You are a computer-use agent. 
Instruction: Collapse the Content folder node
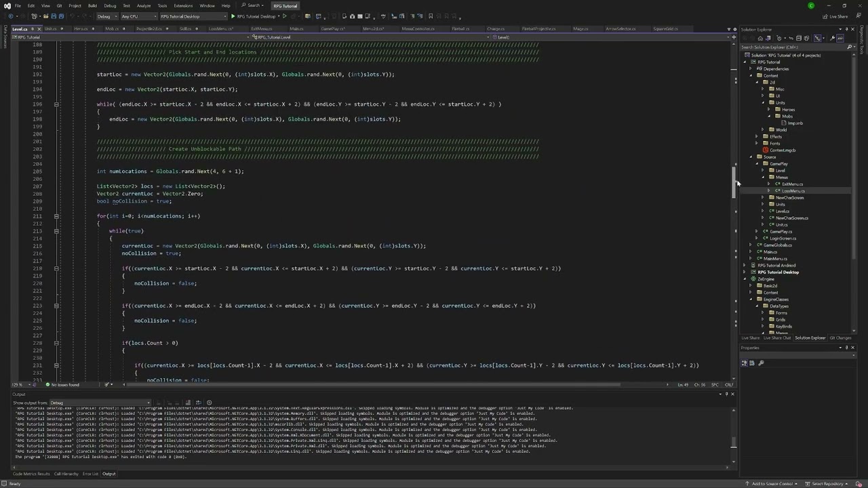[x=751, y=76]
